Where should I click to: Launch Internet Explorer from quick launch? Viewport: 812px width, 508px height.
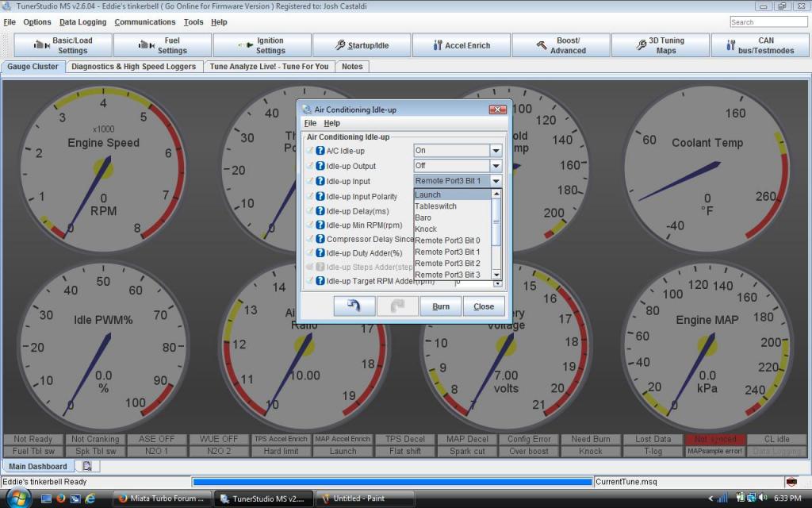click(90, 498)
